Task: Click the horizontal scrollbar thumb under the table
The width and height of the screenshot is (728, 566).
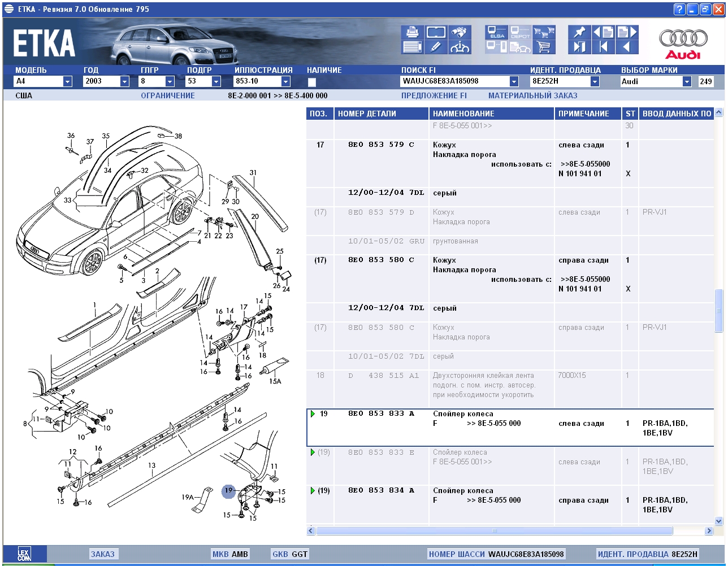Action: [x=495, y=531]
